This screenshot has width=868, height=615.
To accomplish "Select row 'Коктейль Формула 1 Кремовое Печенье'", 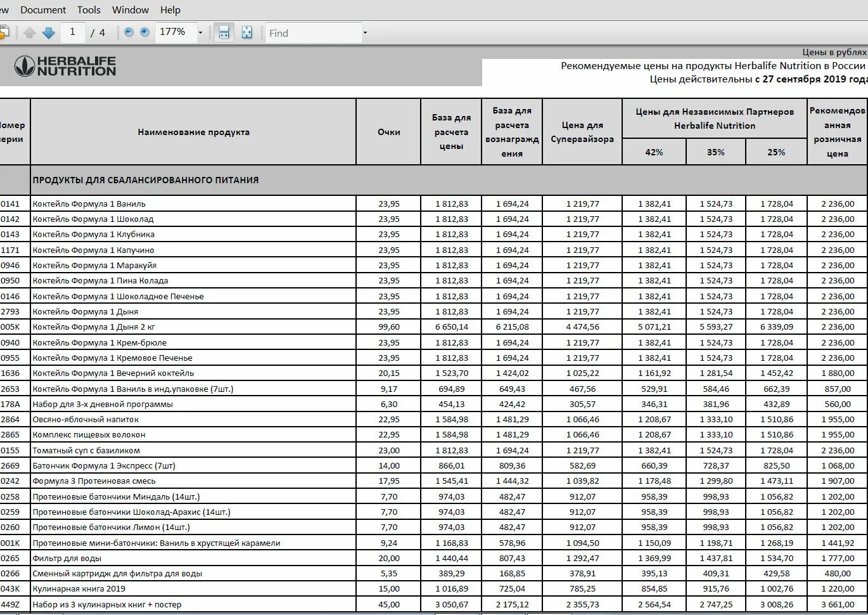I will click(433, 358).
